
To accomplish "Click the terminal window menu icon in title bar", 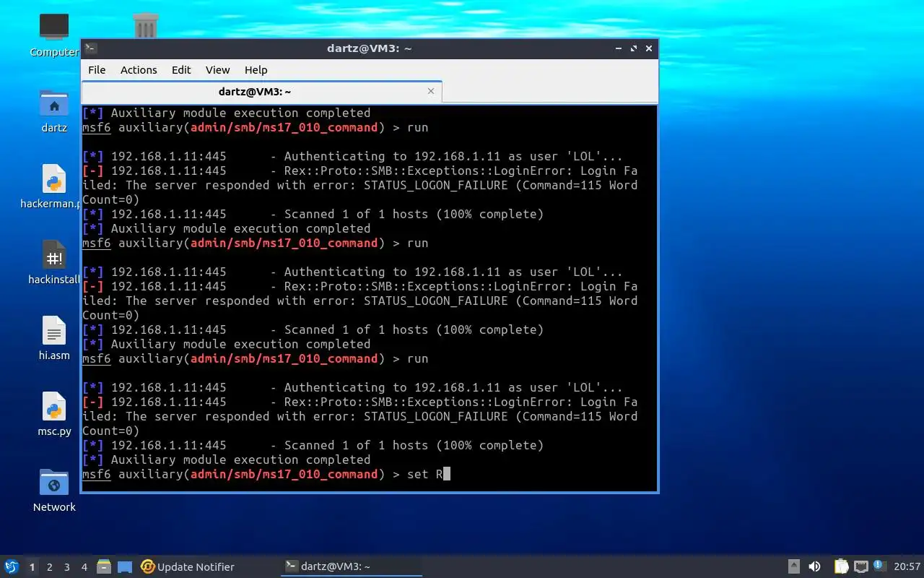I will click(x=91, y=48).
